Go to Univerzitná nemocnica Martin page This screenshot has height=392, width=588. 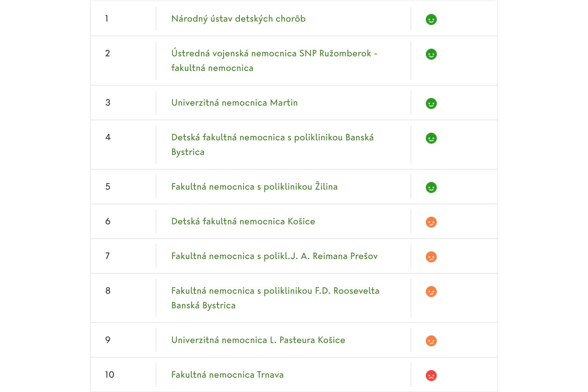click(234, 103)
